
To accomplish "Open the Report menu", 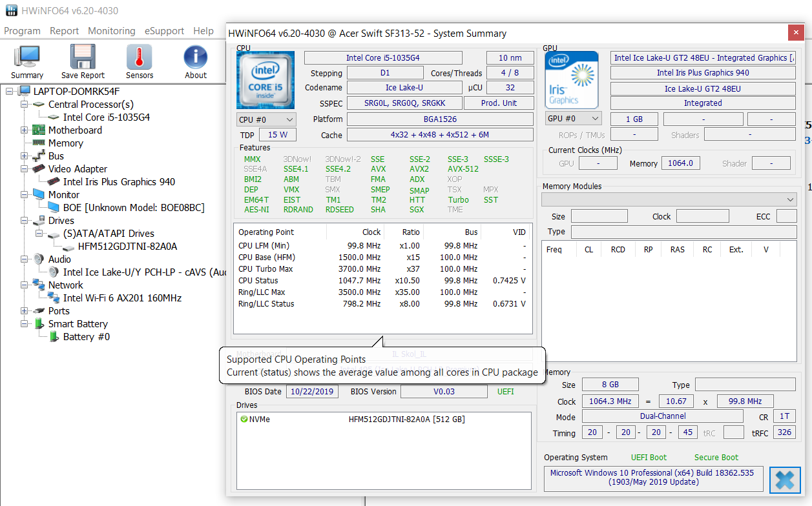I will [64, 30].
